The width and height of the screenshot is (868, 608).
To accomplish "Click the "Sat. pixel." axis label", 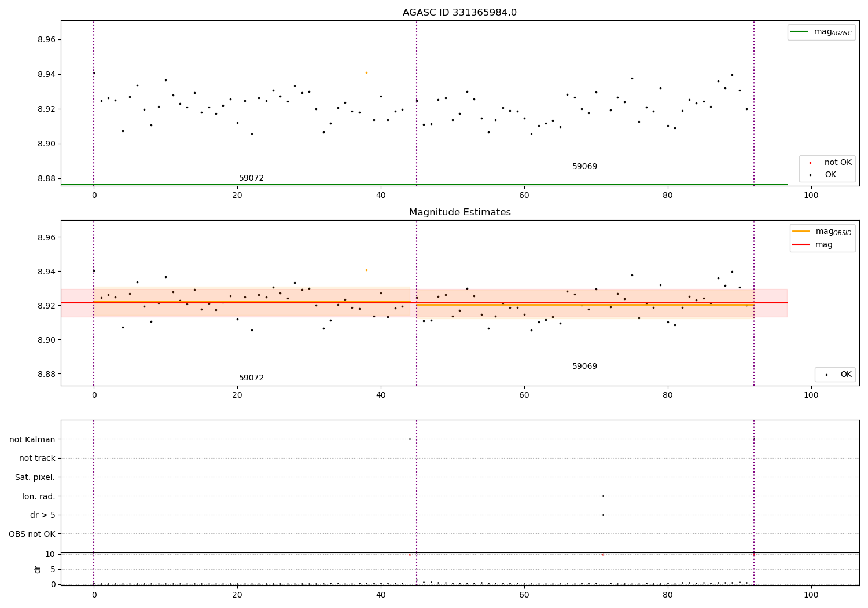I will [35, 477].
